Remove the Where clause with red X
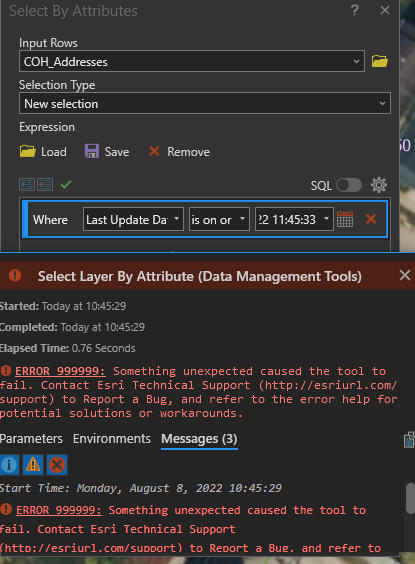 pyautogui.click(x=371, y=219)
